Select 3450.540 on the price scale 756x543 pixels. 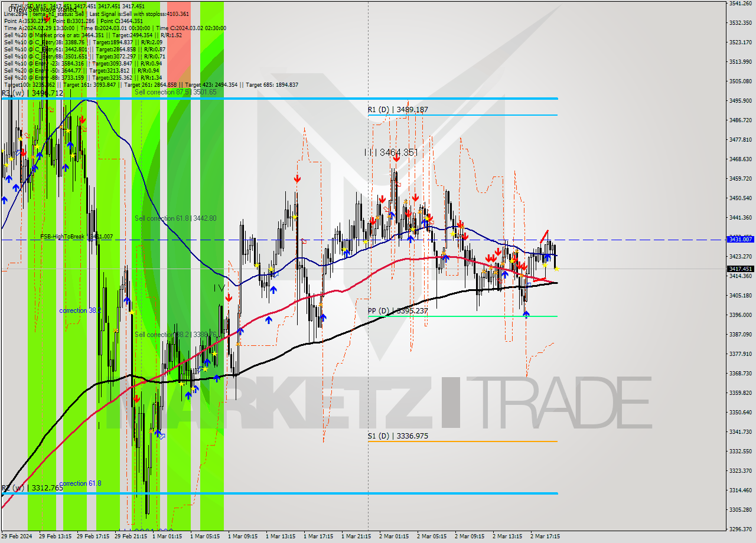pyautogui.click(x=741, y=198)
